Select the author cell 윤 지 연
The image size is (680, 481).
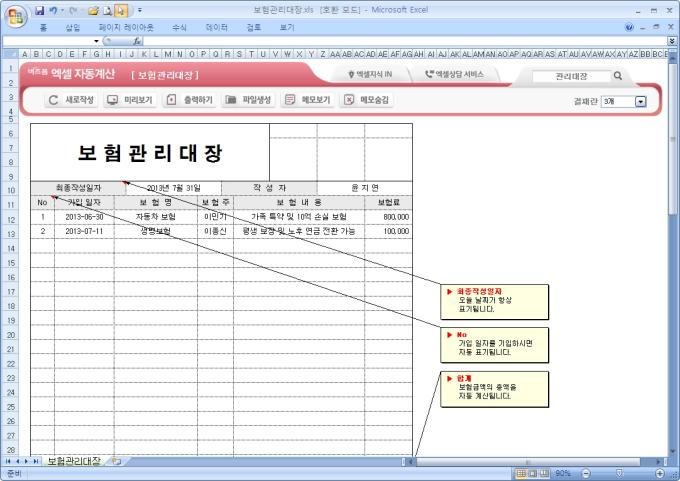coord(365,188)
